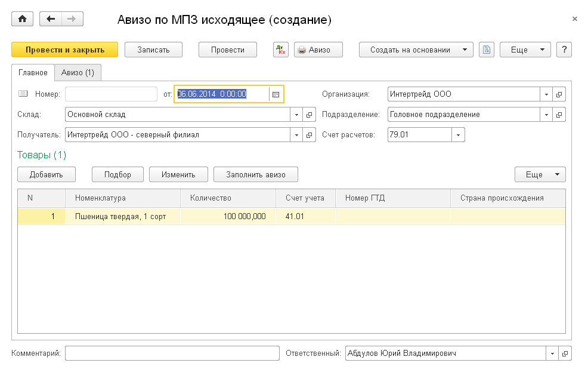Open the Склад record with the open icon
588x369 pixels.
(x=309, y=115)
